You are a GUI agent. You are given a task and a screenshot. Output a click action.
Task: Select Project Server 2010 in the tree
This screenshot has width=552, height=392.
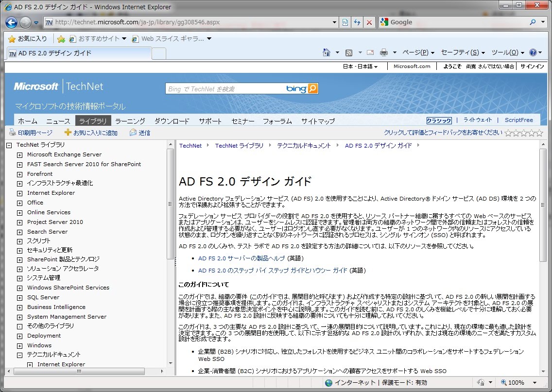[x=55, y=222]
